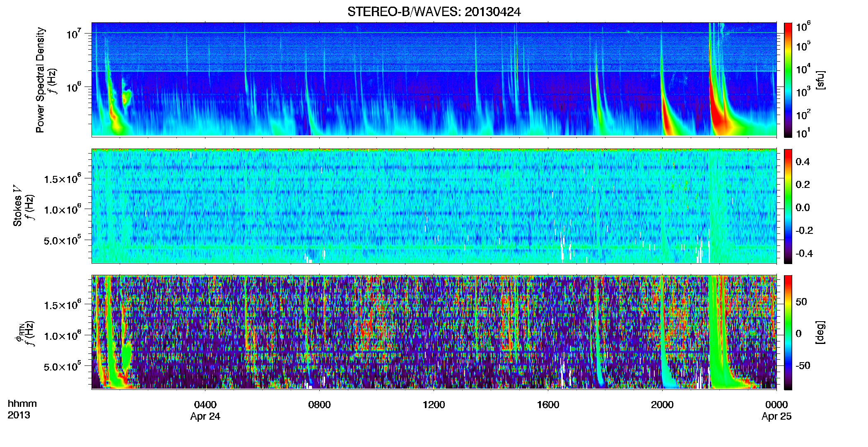Click the 5.0×10^5 tick label of the Stokes V panel
868x447 pixels.
tap(63, 241)
